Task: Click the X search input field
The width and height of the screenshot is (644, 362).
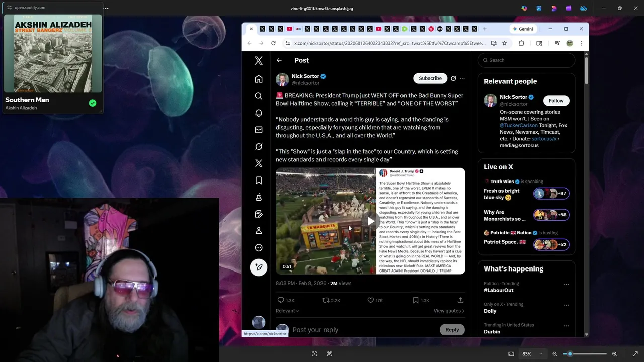Action: 526,60
